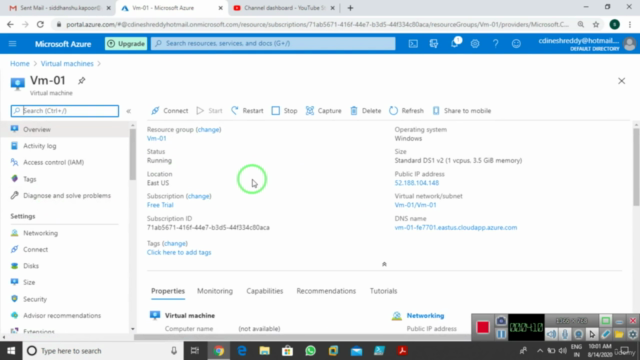Open File Explorer from the taskbar
Viewport: 640px width, 360px height.
(x=264, y=351)
